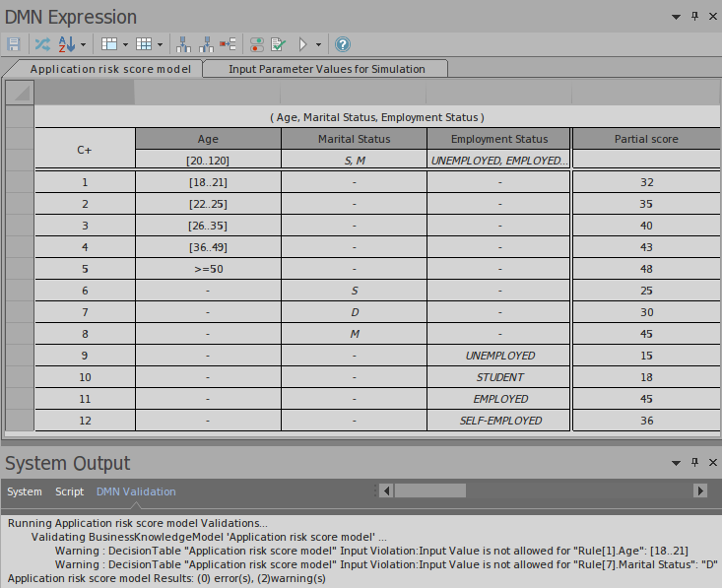
Task: Click the Help question mark icon
Action: (343, 44)
